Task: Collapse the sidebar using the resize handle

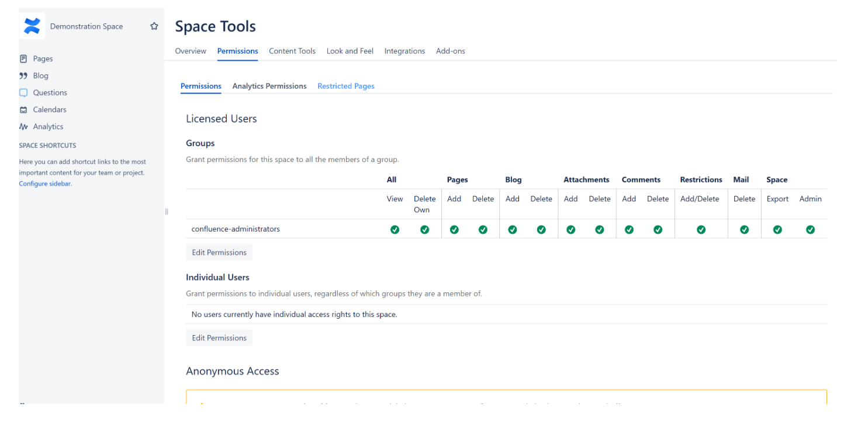Action: coord(167,212)
